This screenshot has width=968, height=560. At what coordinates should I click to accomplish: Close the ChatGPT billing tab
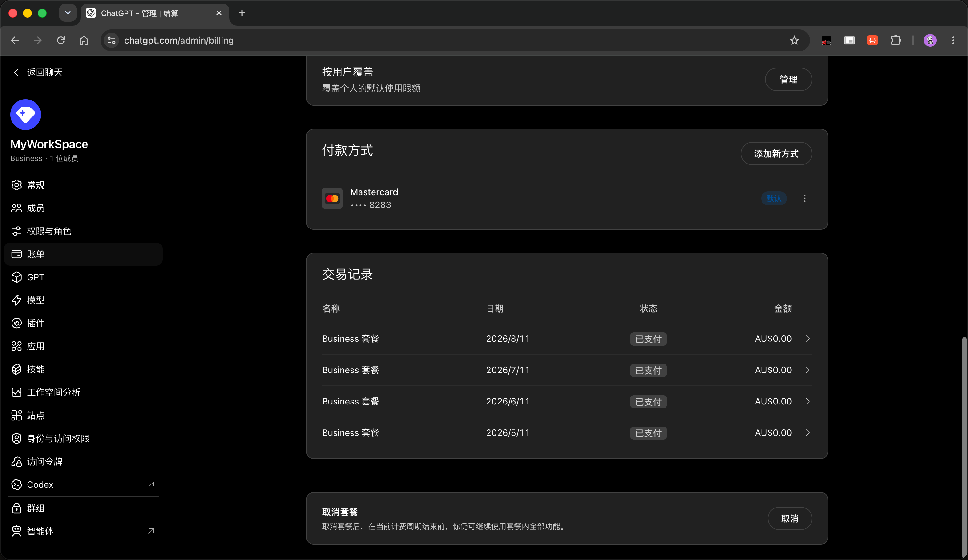point(219,13)
